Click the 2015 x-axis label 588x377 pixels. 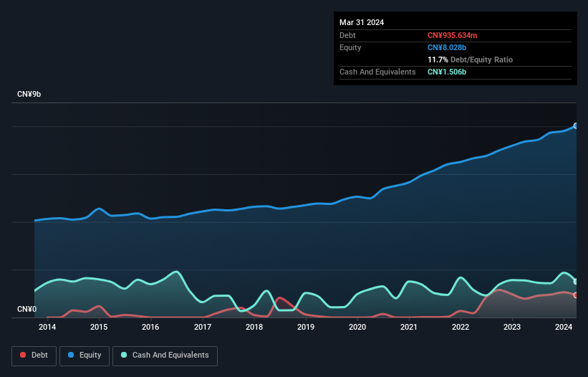pos(99,327)
